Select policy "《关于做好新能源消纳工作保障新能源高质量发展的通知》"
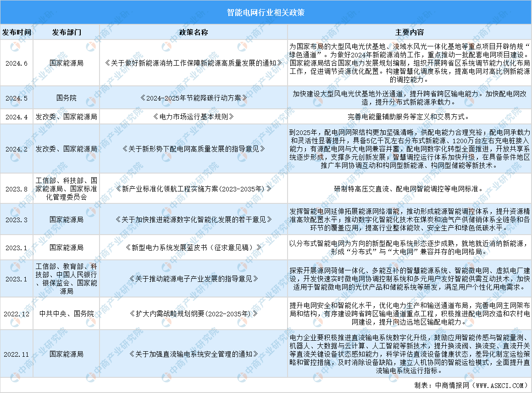532x393 pixels. [x=194, y=63]
